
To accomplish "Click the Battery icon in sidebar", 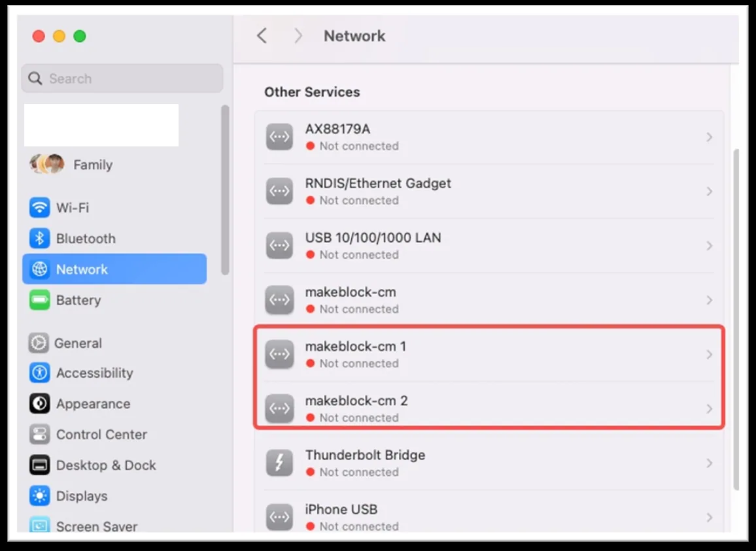I will 39,300.
